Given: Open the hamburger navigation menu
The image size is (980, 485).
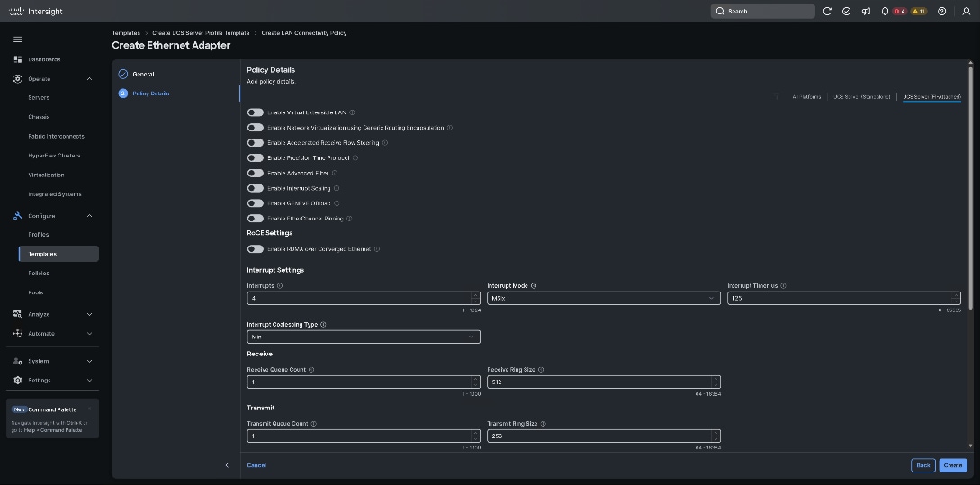Looking at the screenshot, I should 17,40.
